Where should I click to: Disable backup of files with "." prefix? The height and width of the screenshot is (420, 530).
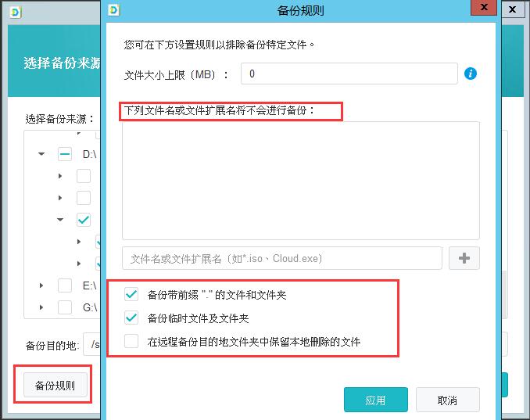pos(131,295)
